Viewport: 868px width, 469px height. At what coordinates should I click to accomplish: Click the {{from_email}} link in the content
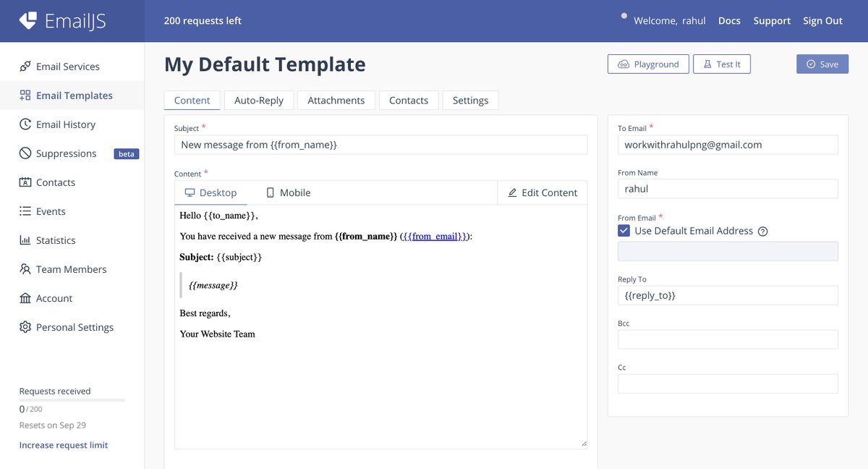point(436,236)
